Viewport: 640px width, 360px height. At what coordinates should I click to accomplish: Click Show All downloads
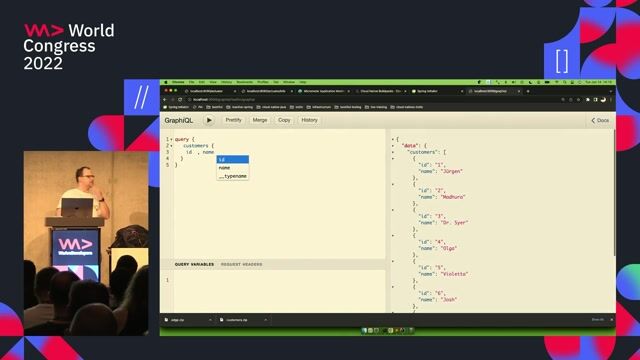598,320
